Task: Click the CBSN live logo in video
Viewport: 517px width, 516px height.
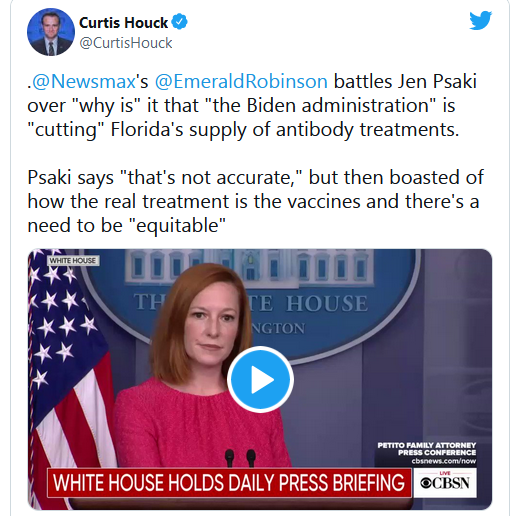Action: point(445,482)
